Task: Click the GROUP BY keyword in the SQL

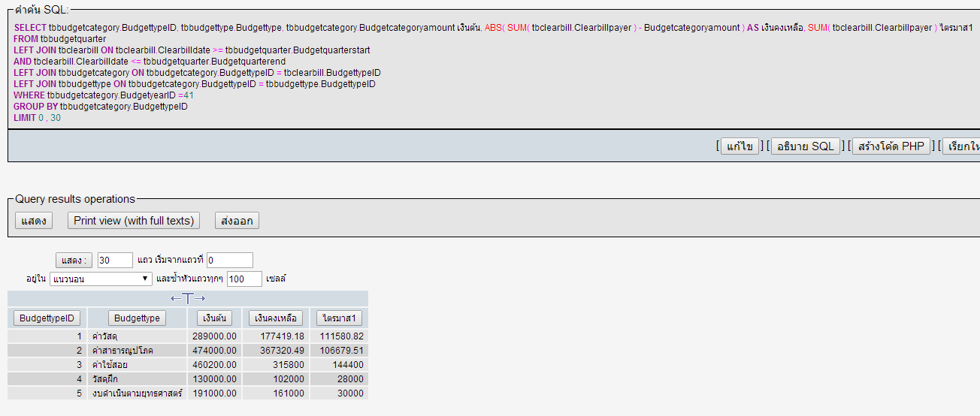Action: tap(35, 107)
